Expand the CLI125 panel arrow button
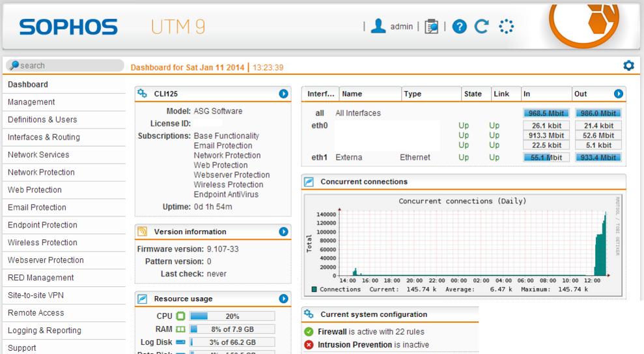644x354 pixels. point(283,94)
